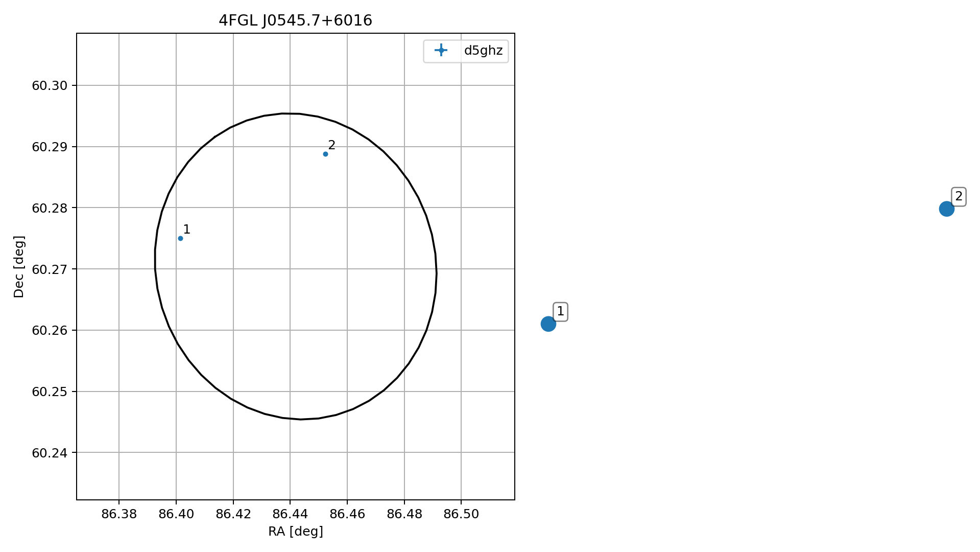Click the large blue marker labeled 1
This screenshot has height=552, width=980.
548,324
